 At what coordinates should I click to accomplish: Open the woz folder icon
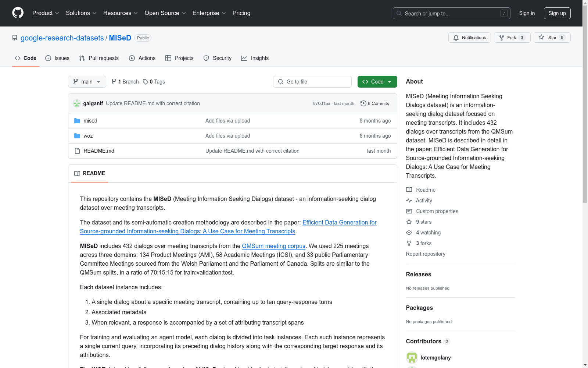tap(77, 136)
